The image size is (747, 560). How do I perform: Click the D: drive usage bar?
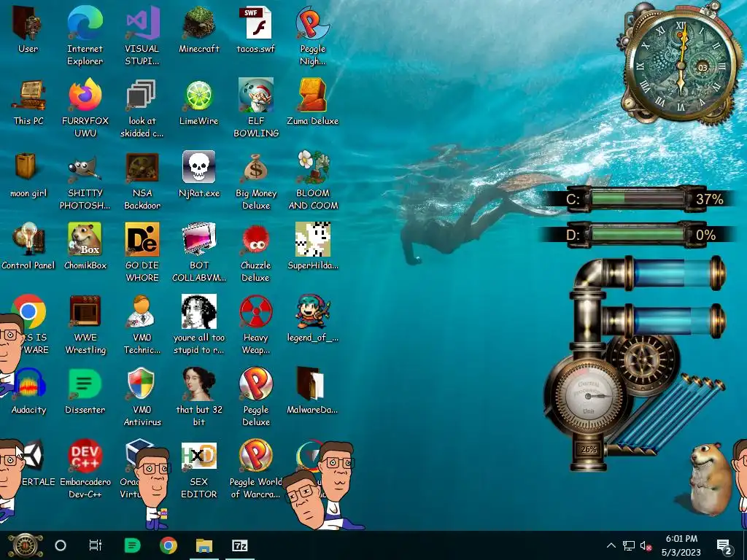tap(638, 234)
